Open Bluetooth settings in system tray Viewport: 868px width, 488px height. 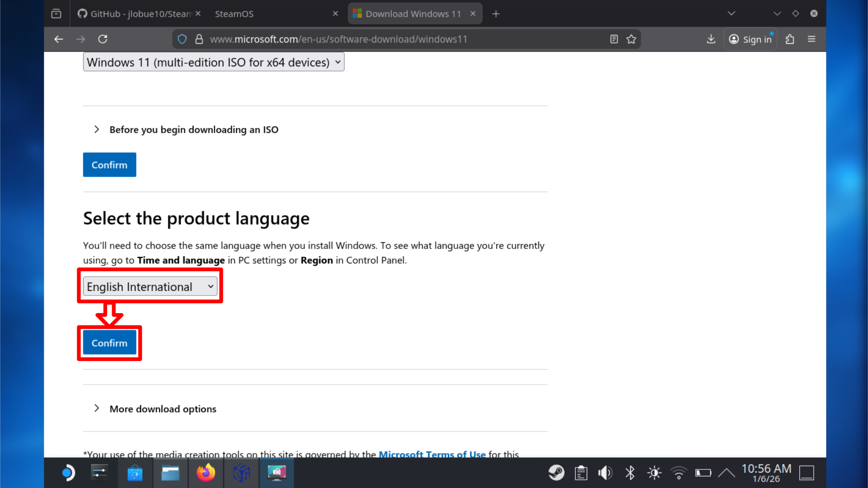[630, 473]
